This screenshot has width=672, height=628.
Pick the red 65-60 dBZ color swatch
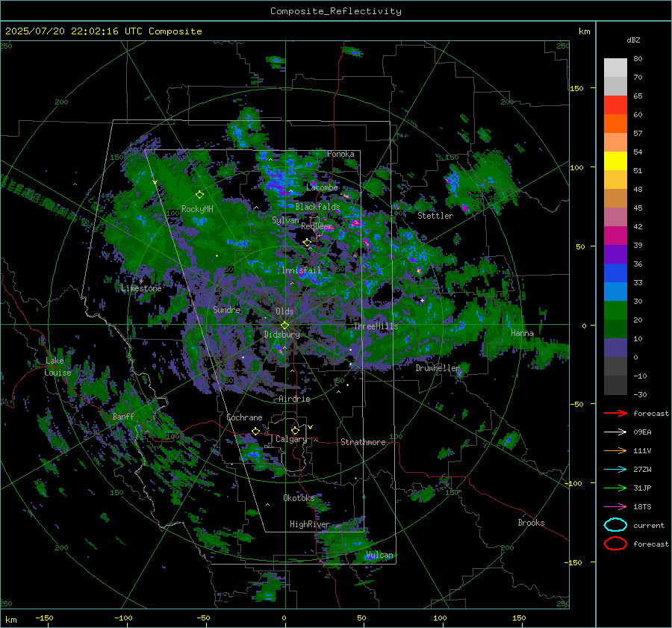(615, 105)
